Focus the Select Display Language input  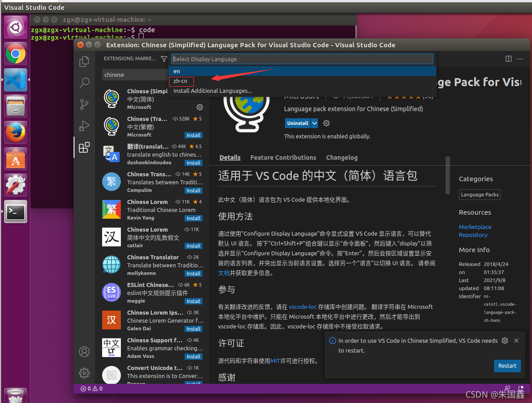[302, 59]
